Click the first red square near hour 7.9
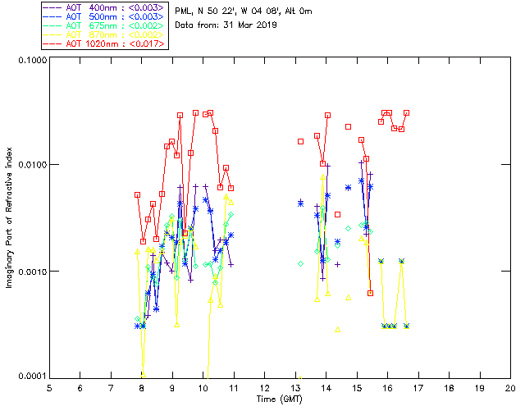The width and height of the screenshot is (525, 420). tap(137, 195)
